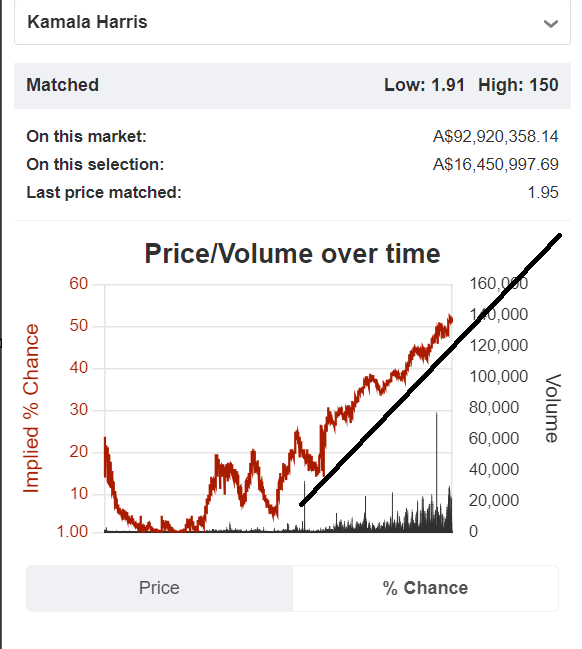Click the last price matched 1.95
This screenshot has height=649, width=582.
[x=543, y=192]
